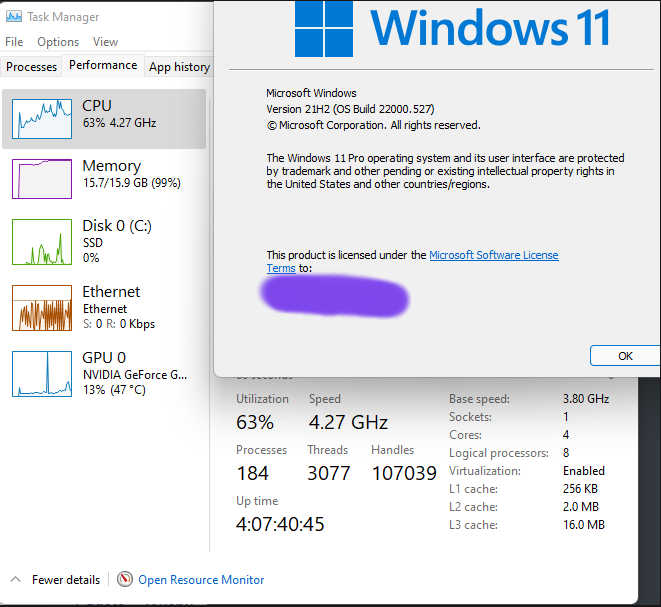The image size is (661, 607).
Task: Click the Virtualization Enabled value
Action: (x=584, y=471)
